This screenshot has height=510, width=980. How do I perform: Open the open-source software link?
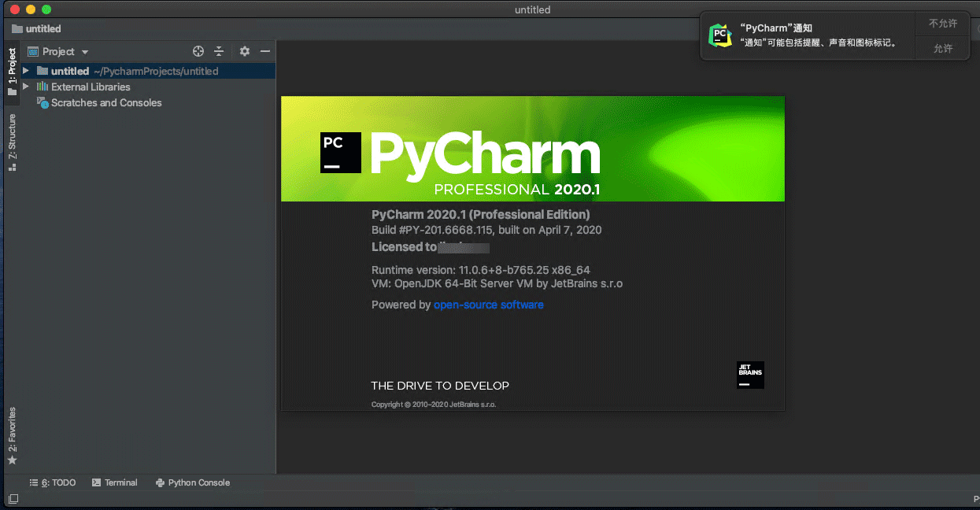click(x=489, y=305)
